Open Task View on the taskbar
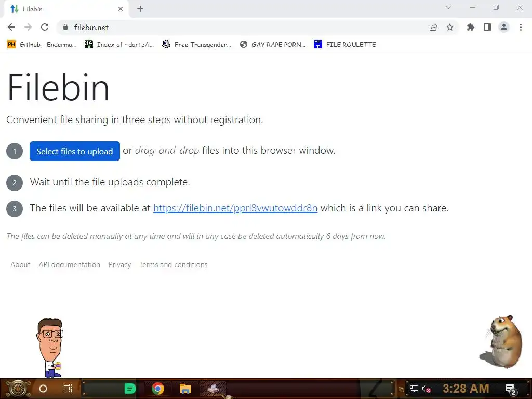Screen dimensions: 532x399 coord(68,389)
